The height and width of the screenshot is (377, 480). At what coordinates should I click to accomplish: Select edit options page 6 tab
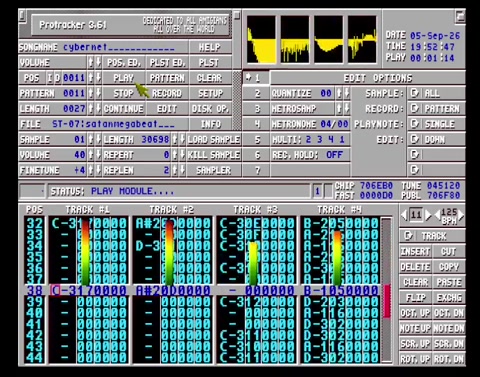pyautogui.click(x=256, y=155)
